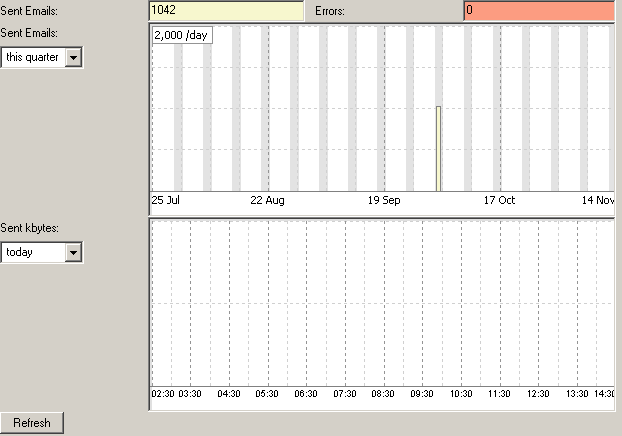622x436 pixels.
Task: Click the 06:30 time label
Action: [x=306, y=394]
